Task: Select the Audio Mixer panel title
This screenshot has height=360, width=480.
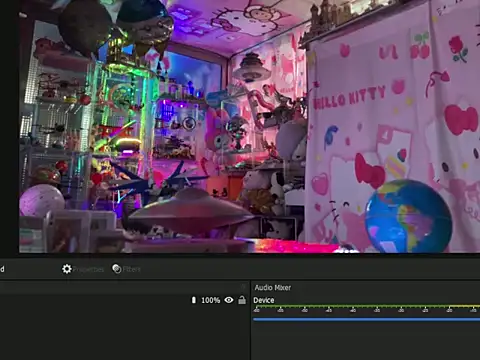Action: click(x=273, y=287)
